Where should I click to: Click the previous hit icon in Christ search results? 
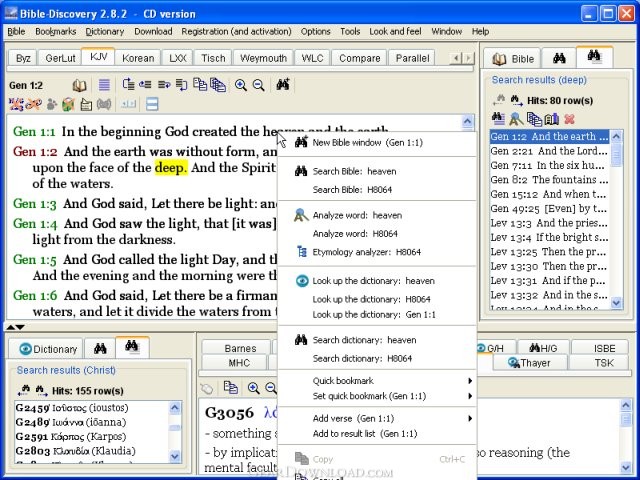[x=24, y=390]
